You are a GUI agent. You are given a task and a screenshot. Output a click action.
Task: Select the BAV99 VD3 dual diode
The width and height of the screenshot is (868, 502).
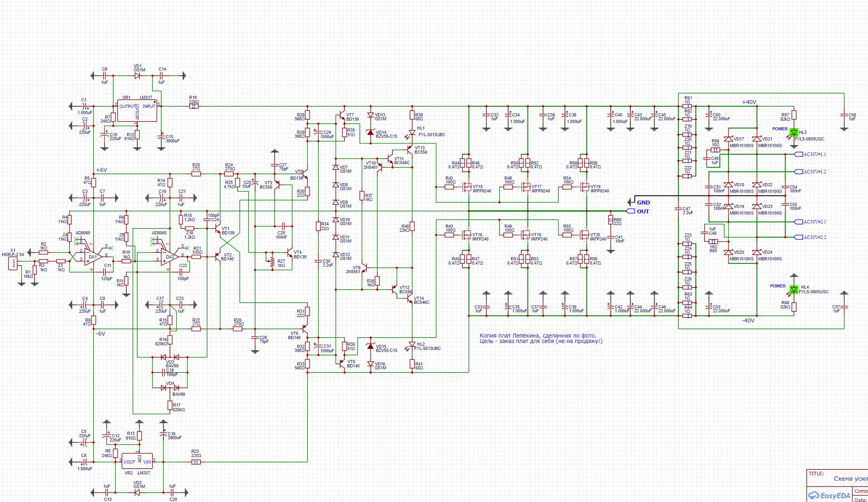[x=170, y=357]
